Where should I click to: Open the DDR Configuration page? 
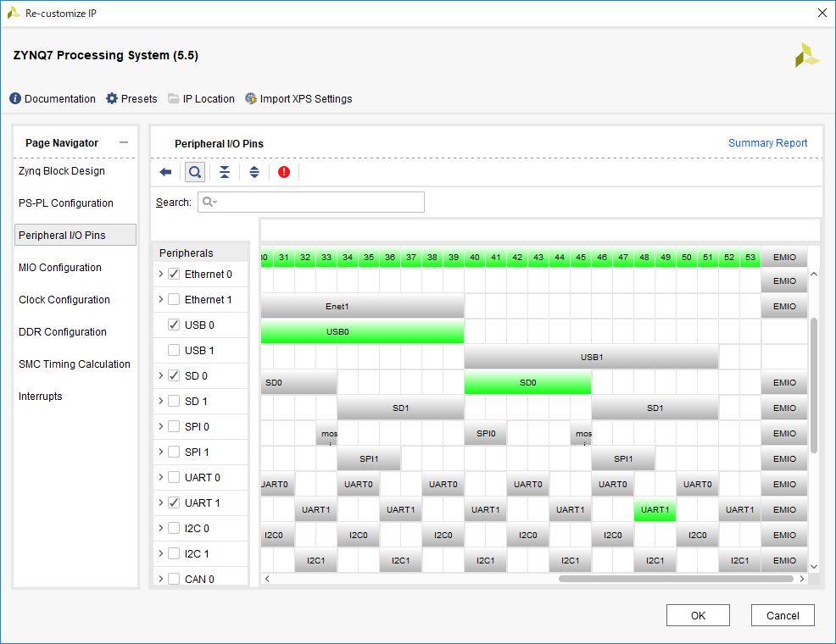click(63, 332)
